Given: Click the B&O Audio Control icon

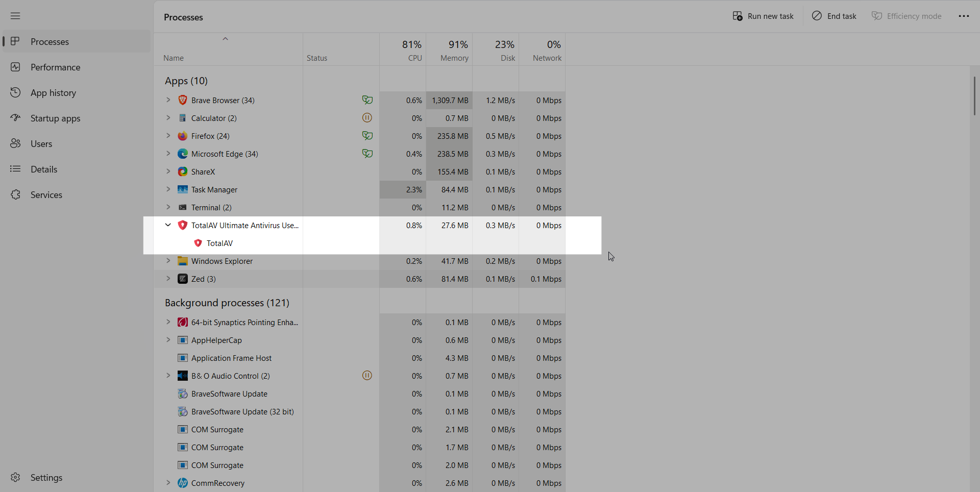Looking at the screenshot, I should pyautogui.click(x=183, y=376).
